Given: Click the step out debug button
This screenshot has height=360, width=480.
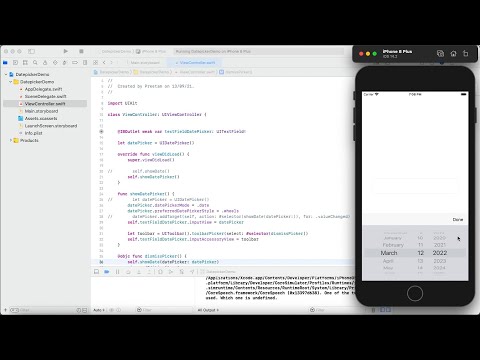Looking at the screenshot, I should 149,272.
